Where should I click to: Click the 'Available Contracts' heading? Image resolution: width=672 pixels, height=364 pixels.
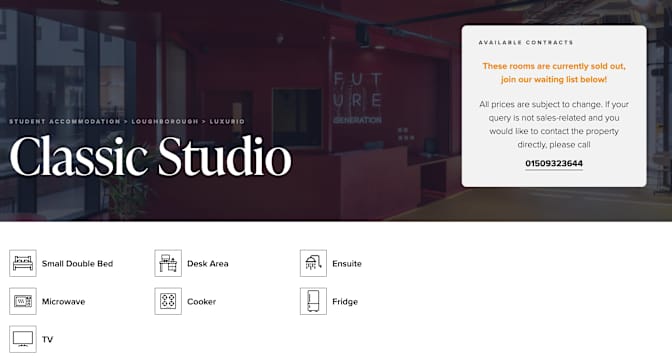[x=526, y=42]
